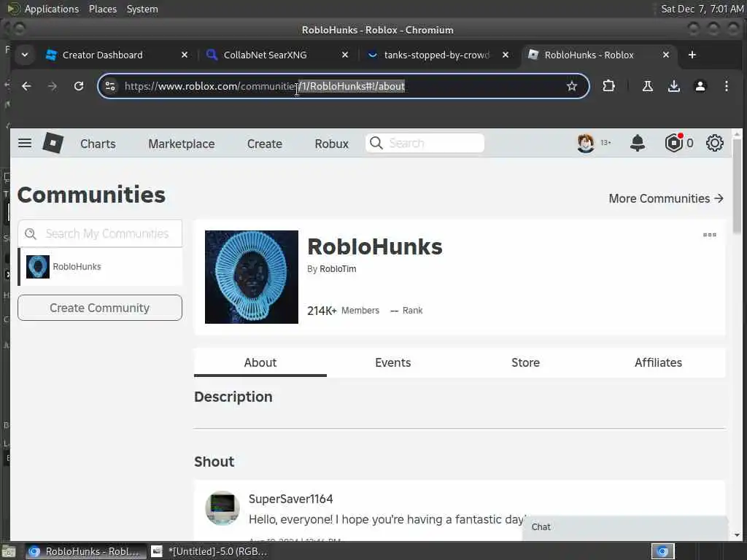Switch to the CollabNet SearXNG tab
Image resolution: width=747 pixels, height=560 pixels.
click(266, 55)
